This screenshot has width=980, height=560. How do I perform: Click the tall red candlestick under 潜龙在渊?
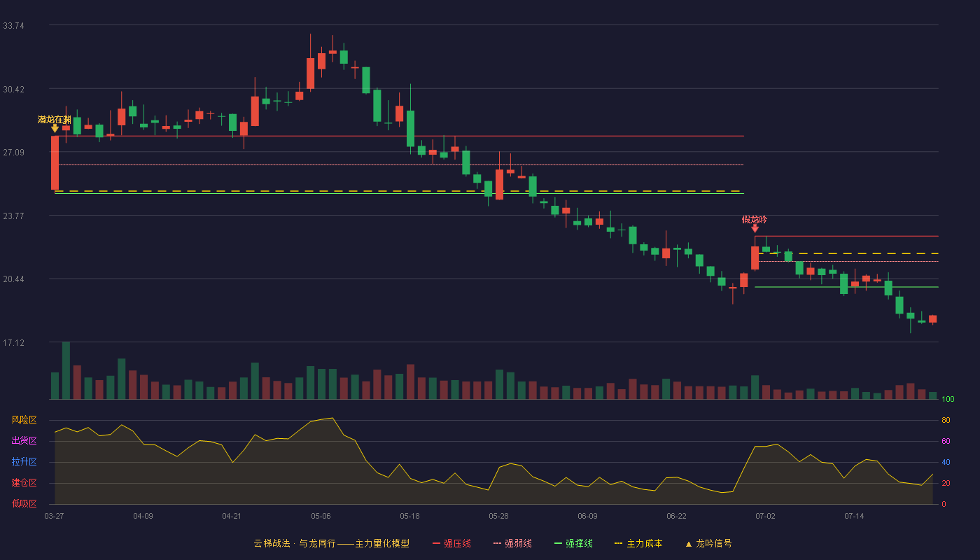click(x=55, y=162)
